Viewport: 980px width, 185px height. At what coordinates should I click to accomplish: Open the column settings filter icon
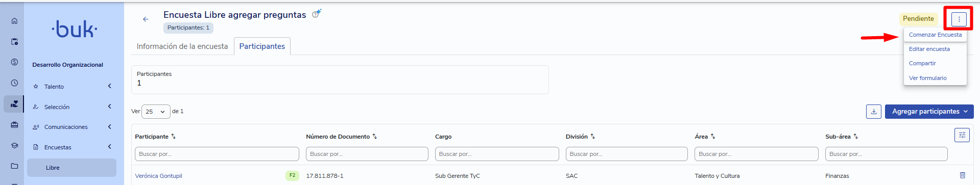pos(962,135)
